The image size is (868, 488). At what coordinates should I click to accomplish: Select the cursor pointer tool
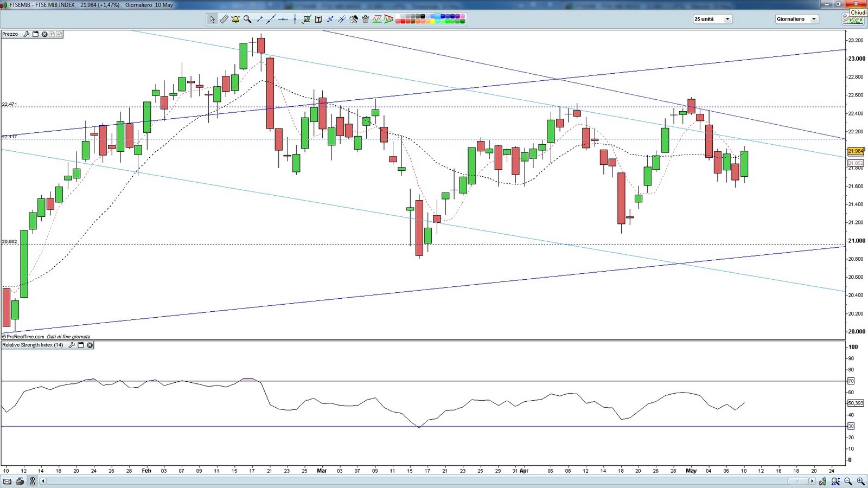[x=212, y=19]
